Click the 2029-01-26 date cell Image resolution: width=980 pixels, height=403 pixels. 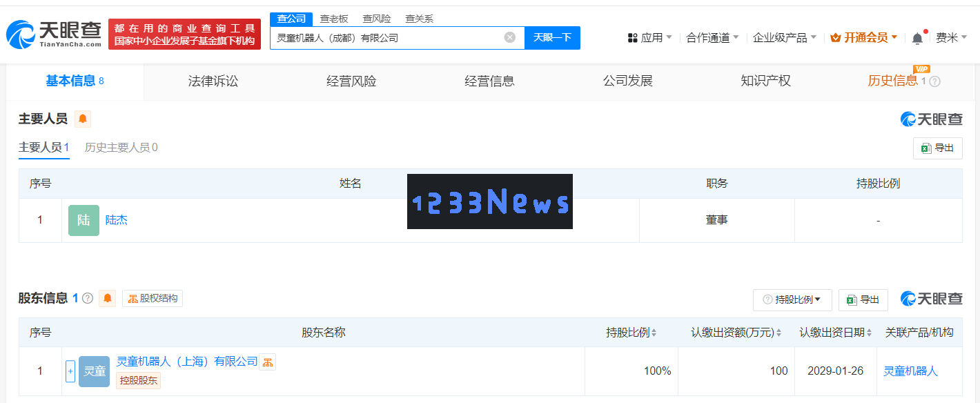(x=836, y=371)
